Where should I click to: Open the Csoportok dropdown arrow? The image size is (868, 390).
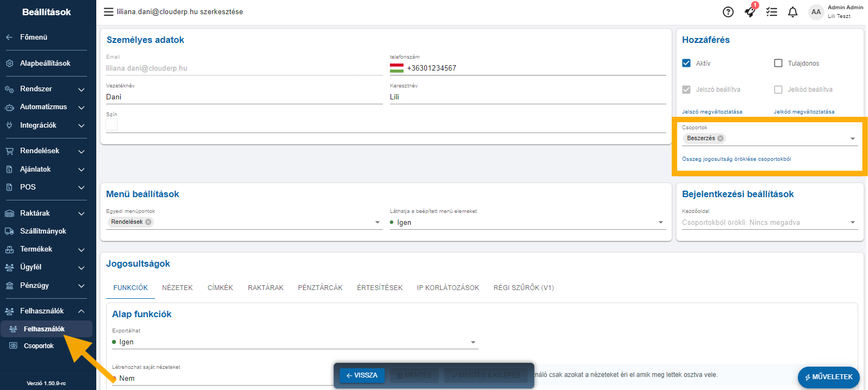(x=853, y=139)
